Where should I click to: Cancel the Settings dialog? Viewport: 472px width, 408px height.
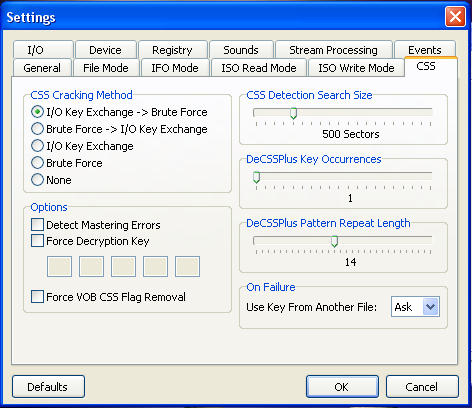coord(422,387)
